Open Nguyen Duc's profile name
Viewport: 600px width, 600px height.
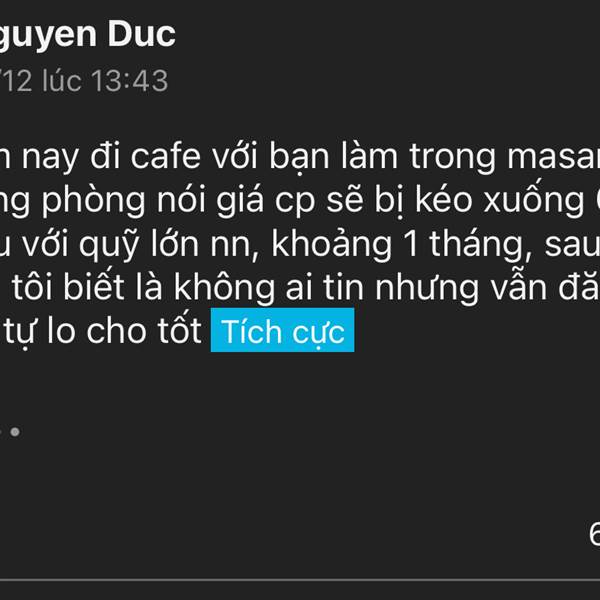point(88,34)
